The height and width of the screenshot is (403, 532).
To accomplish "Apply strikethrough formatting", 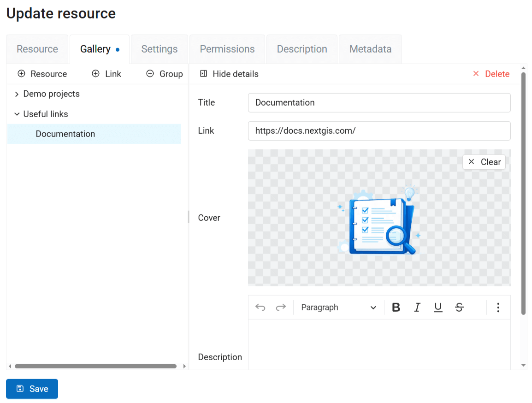I will (459, 308).
